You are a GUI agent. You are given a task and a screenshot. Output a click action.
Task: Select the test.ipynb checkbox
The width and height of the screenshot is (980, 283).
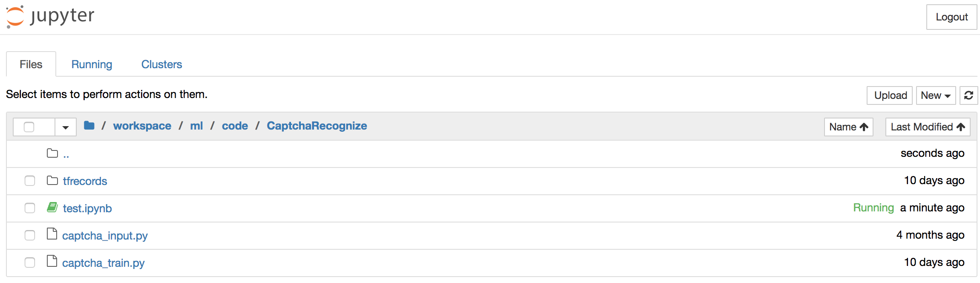pos(30,208)
